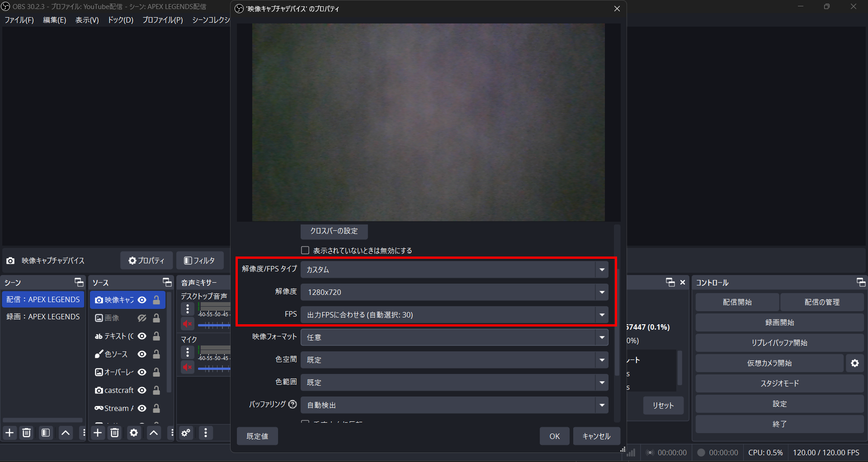Hide 色ソース source via eye icon
Image resolution: width=868 pixels, height=462 pixels.
(x=142, y=354)
